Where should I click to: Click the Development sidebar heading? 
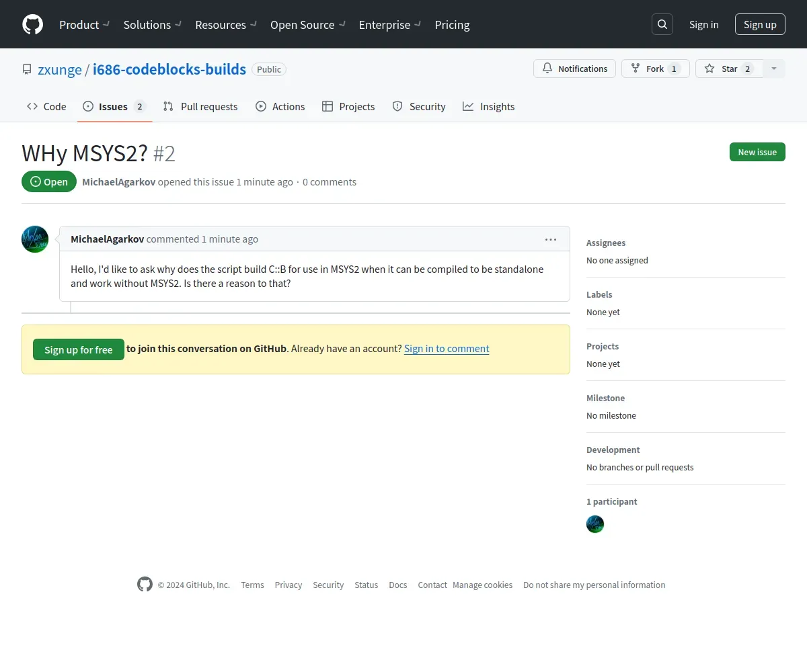tap(613, 450)
